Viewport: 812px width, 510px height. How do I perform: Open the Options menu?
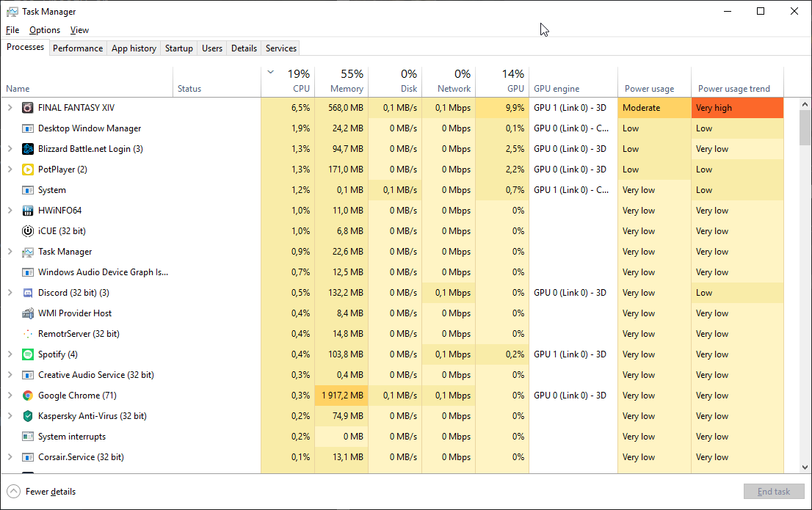pos(45,30)
